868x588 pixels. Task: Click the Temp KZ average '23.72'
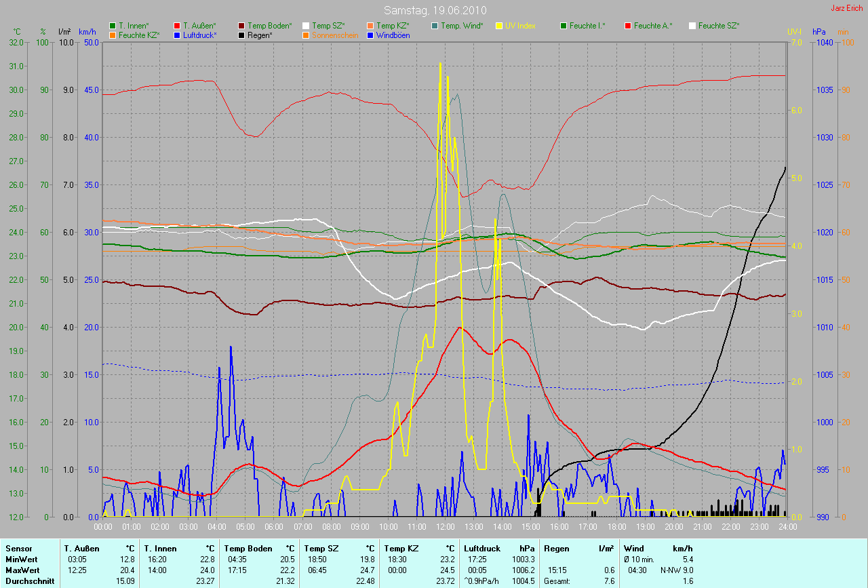tap(445, 581)
